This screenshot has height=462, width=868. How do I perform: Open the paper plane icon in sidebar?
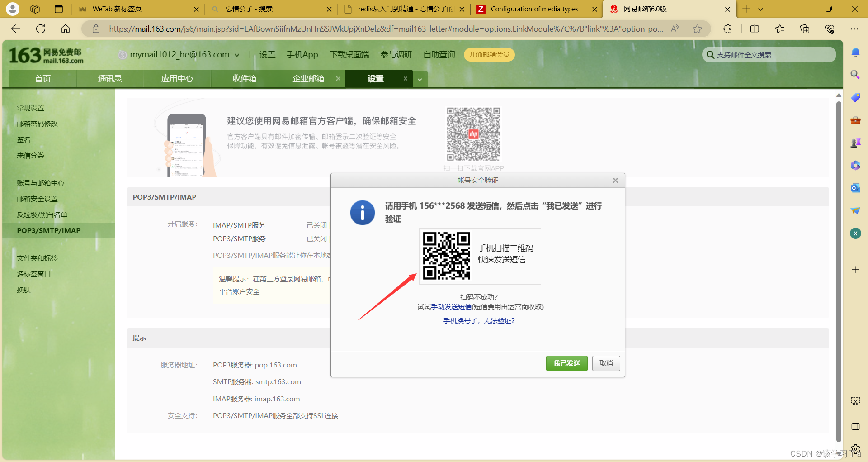pos(855,210)
